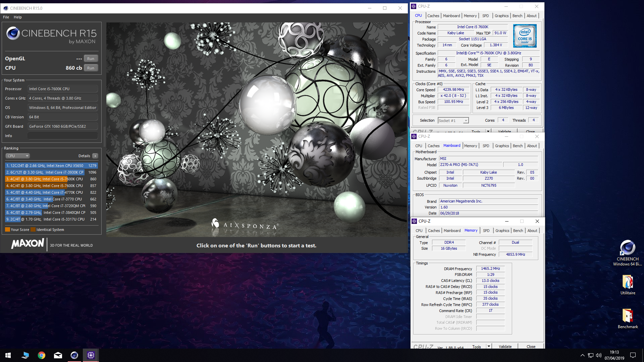This screenshot has width=644, height=362.
Task: Click the top CPU-Z window title icon
Action: [414, 6]
